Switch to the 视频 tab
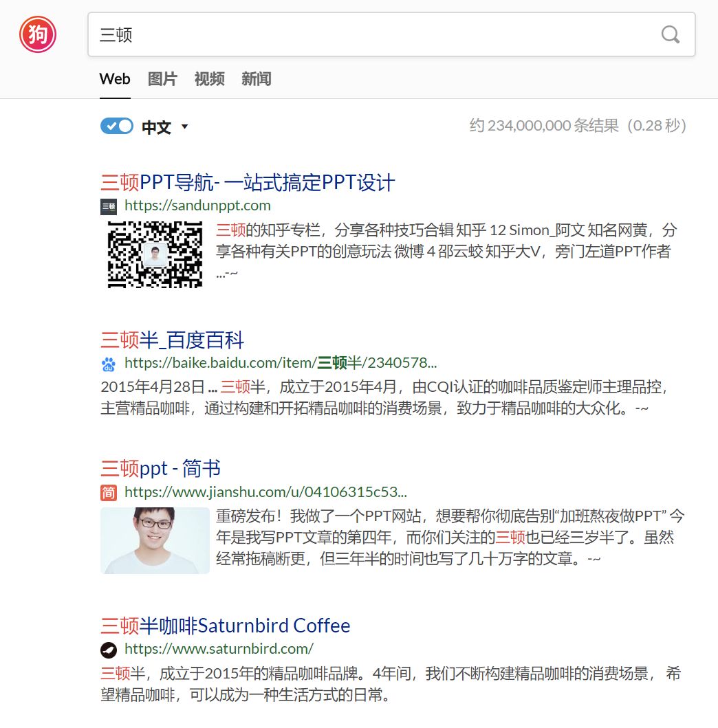This screenshot has height=728, width=718. [x=210, y=79]
